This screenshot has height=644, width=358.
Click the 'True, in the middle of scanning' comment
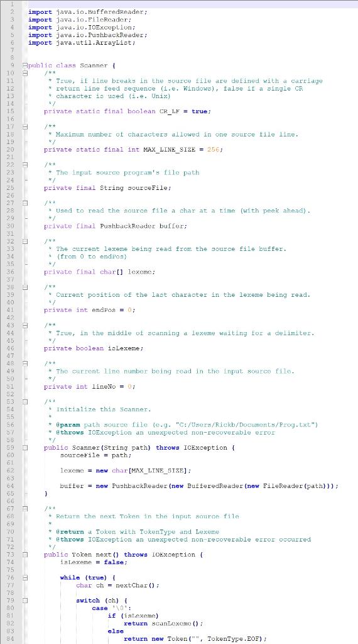point(182,333)
